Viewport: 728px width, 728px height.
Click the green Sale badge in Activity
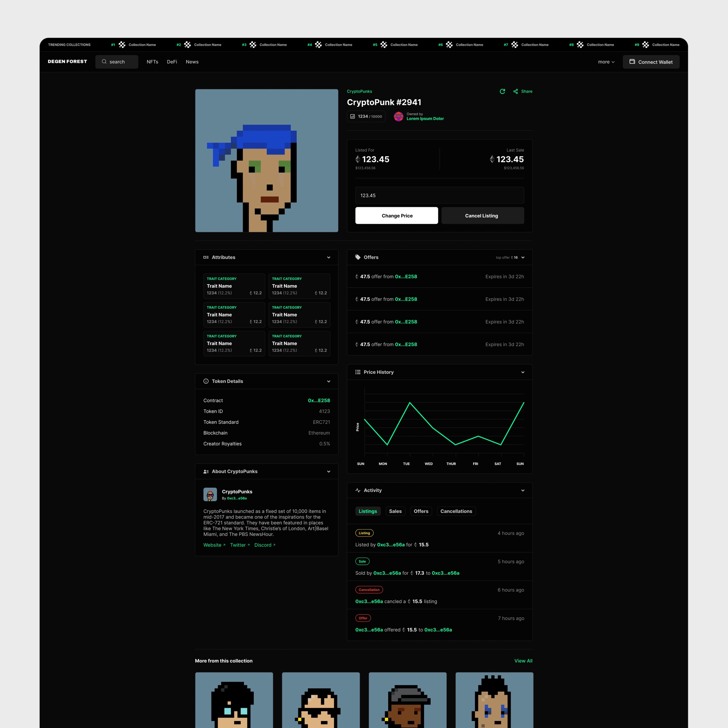[363, 561]
